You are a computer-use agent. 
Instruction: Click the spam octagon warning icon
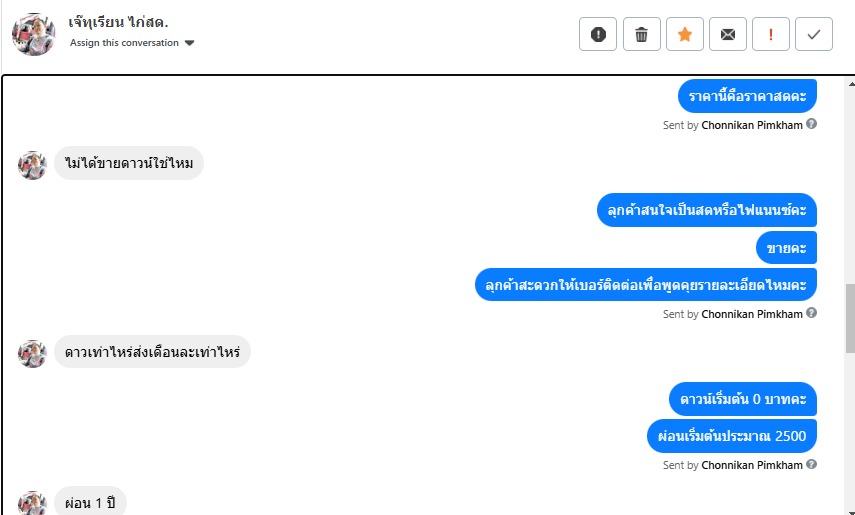598,34
